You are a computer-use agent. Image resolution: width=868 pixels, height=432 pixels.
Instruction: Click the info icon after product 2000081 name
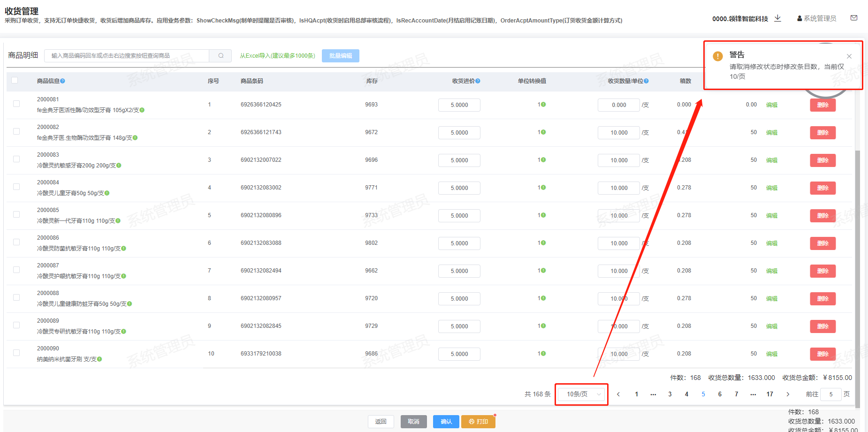(x=142, y=110)
